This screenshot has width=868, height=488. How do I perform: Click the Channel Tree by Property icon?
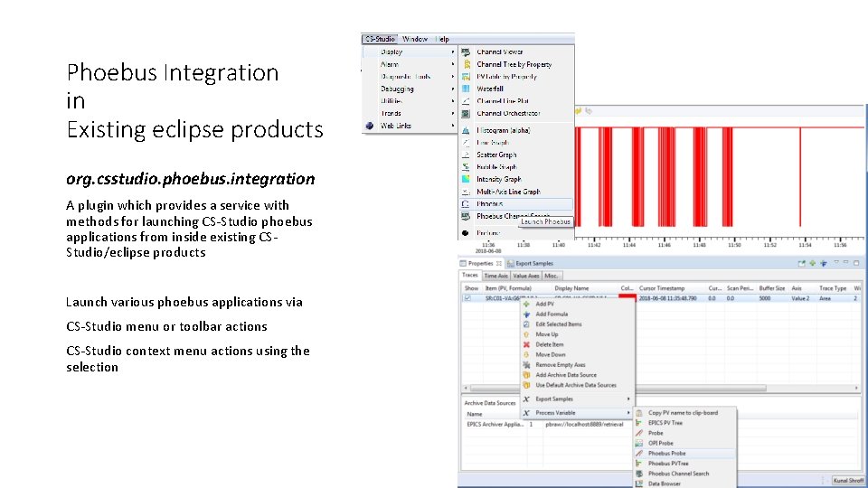467,64
